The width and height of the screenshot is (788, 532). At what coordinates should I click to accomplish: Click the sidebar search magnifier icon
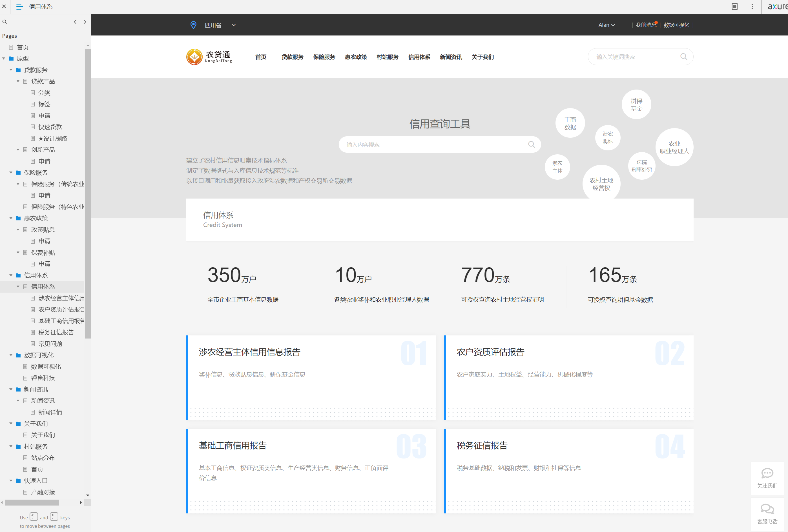5,22
